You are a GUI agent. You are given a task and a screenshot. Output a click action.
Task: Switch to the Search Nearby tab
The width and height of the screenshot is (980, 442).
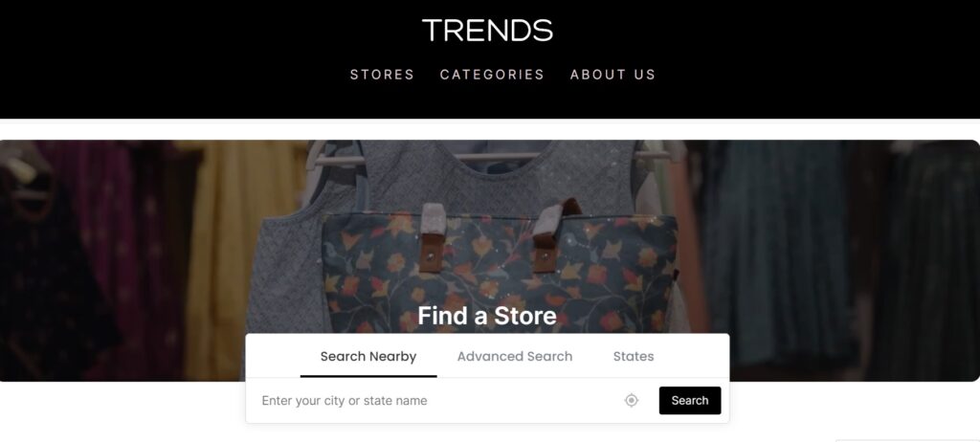pyautogui.click(x=368, y=356)
